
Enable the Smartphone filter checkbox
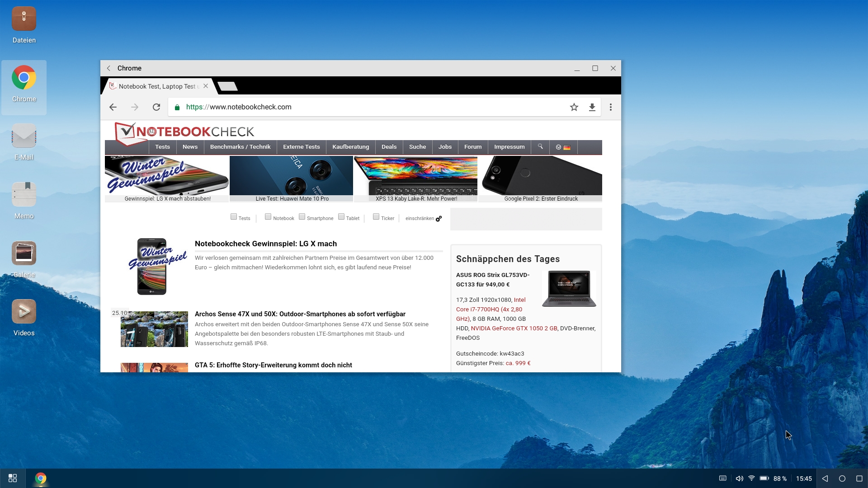pos(302,217)
